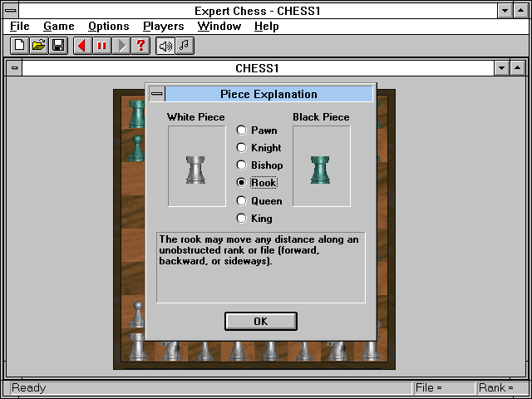Save the game using the floppy disk icon
This screenshot has height=399, width=532.
click(x=58, y=46)
